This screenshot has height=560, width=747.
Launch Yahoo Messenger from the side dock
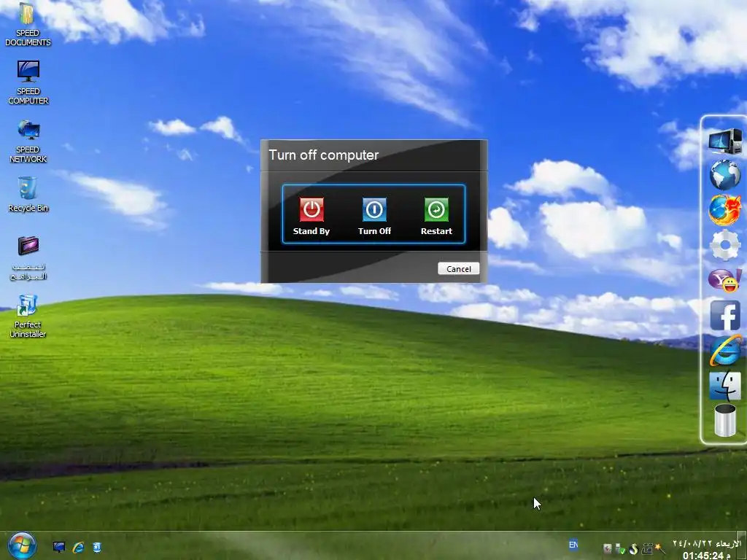(x=724, y=280)
